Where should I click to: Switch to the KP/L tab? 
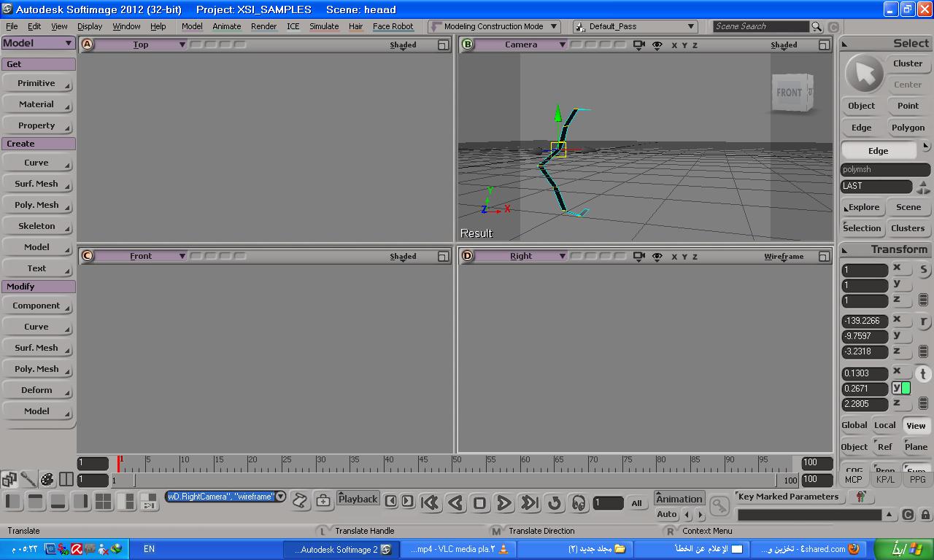[x=885, y=480]
